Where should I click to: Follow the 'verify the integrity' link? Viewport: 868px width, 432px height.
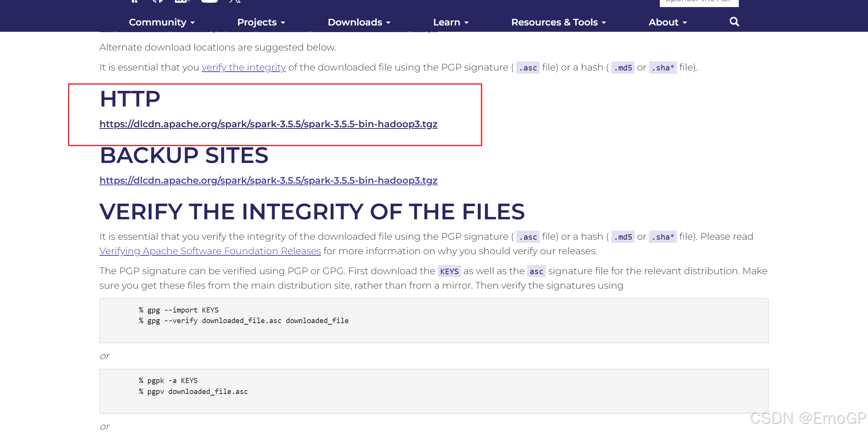243,67
